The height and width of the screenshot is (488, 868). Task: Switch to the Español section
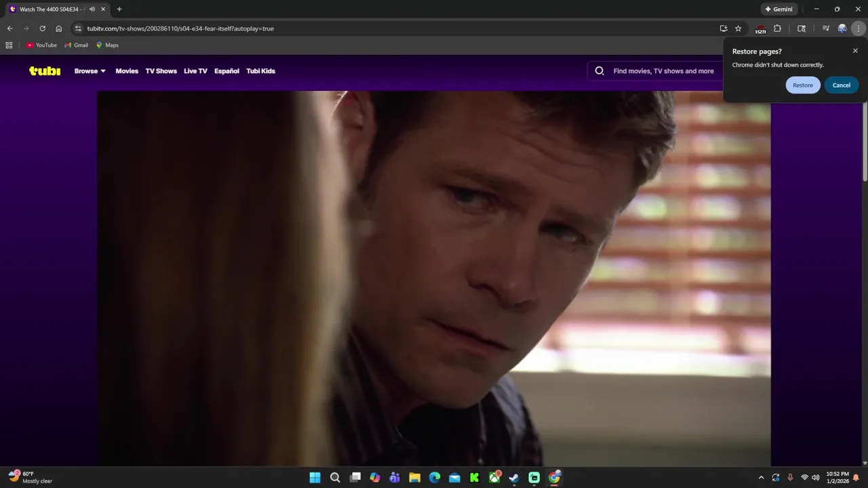pos(226,71)
